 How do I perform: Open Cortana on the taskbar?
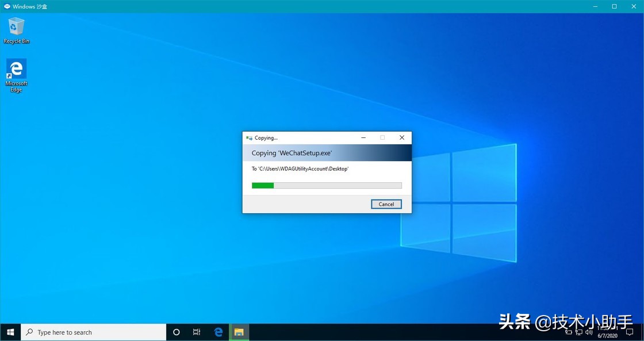coord(176,332)
